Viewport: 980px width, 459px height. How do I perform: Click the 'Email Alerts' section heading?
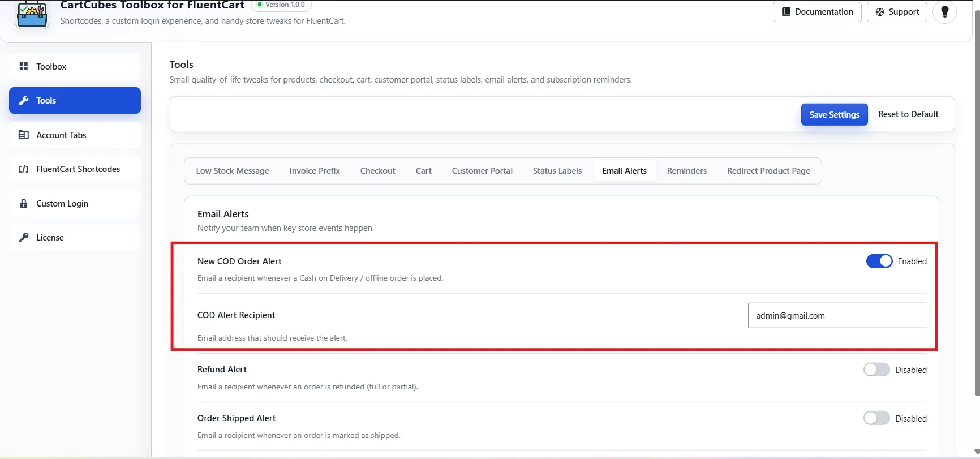(x=223, y=214)
